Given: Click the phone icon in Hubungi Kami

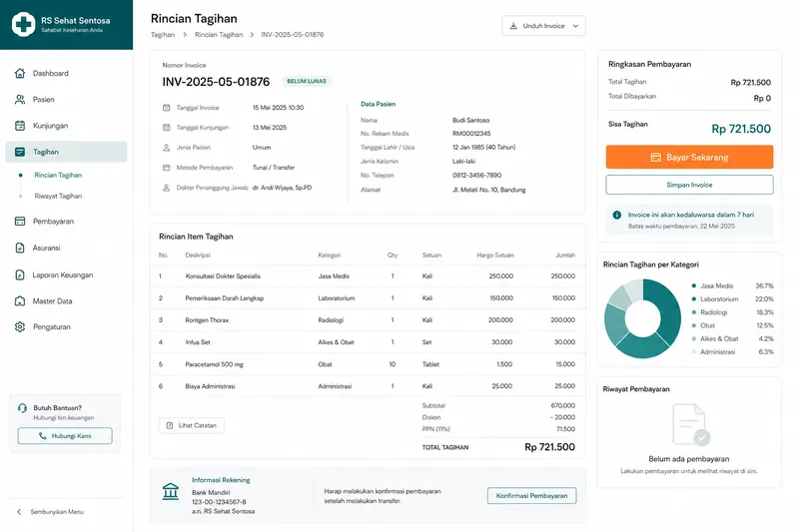Looking at the screenshot, I should (42, 436).
